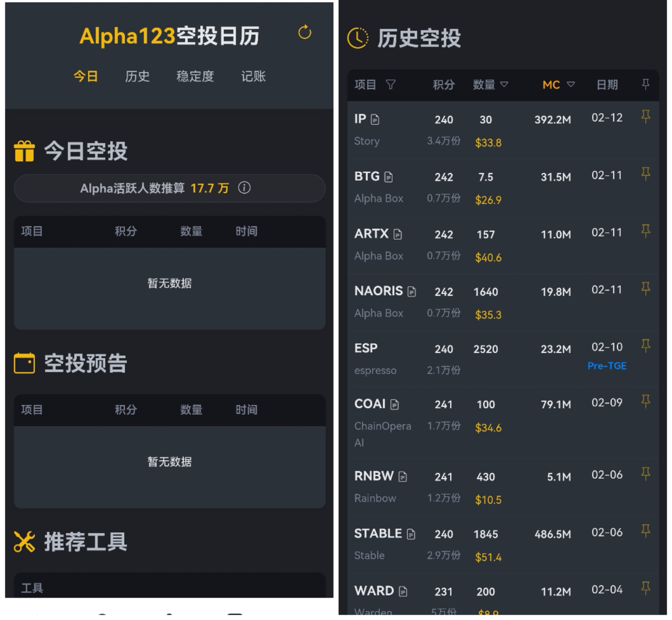This screenshot has width=672, height=620.
Task: Open the document icon beside NAORIS
Action: (412, 292)
